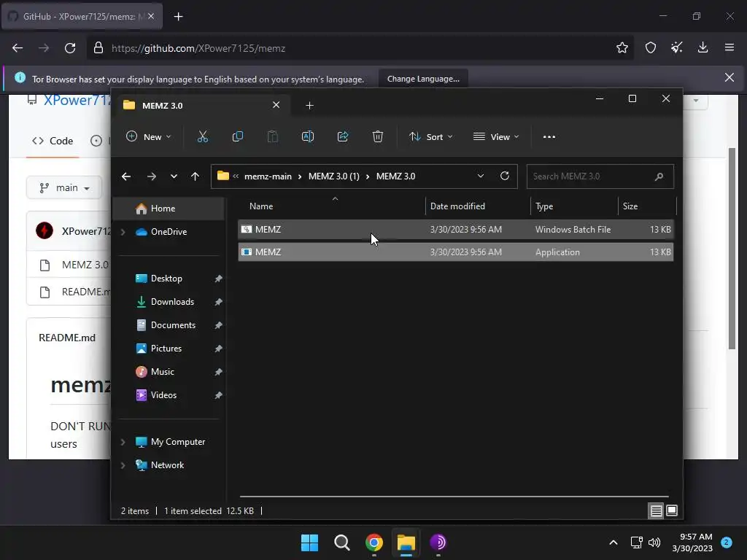Expand the address bar history dropdown

(481, 176)
